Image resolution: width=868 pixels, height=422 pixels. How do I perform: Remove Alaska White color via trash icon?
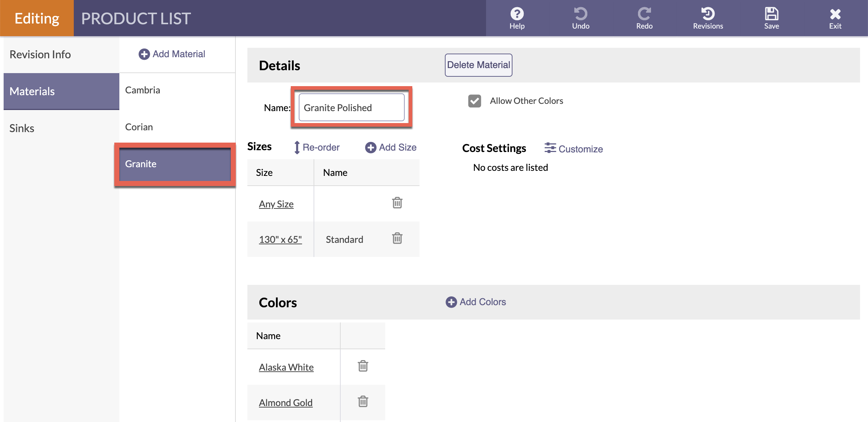pos(363,366)
